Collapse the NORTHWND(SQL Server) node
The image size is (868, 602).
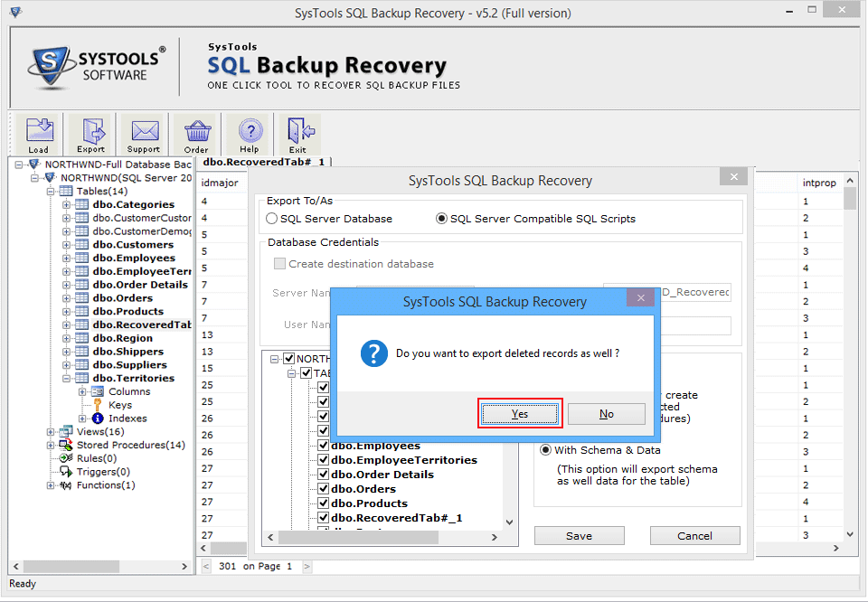[x=35, y=177]
